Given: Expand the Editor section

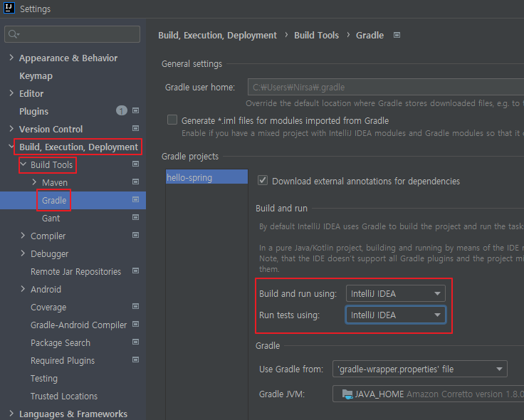Looking at the screenshot, I should (x=11, y=93).
